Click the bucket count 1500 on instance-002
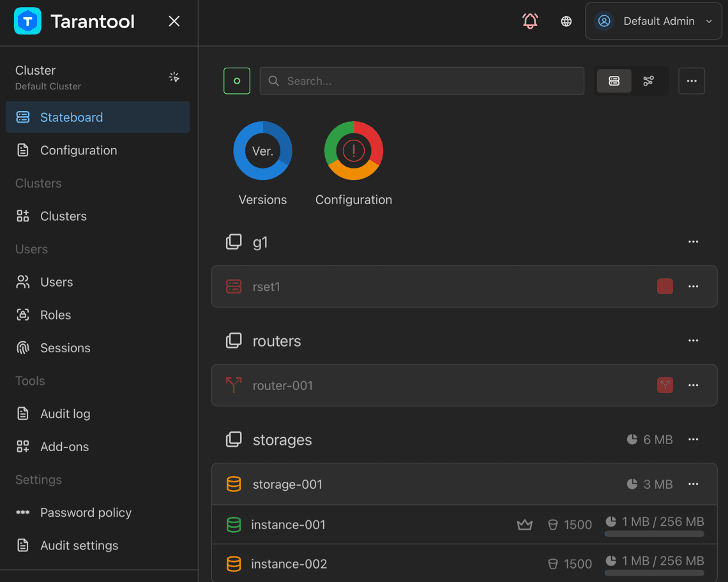 (570, 564)
